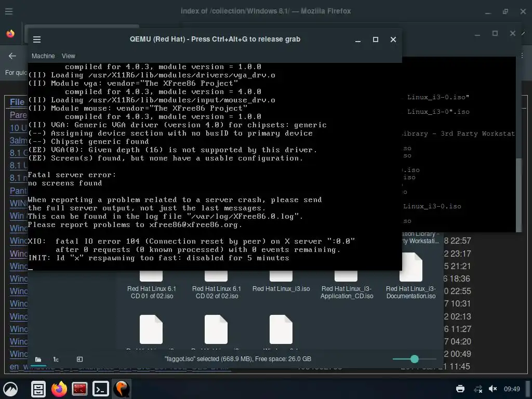Screen dimensions: 532x399
Task: Click the Firefox logo button beside tabs
Action: [10, 34]
